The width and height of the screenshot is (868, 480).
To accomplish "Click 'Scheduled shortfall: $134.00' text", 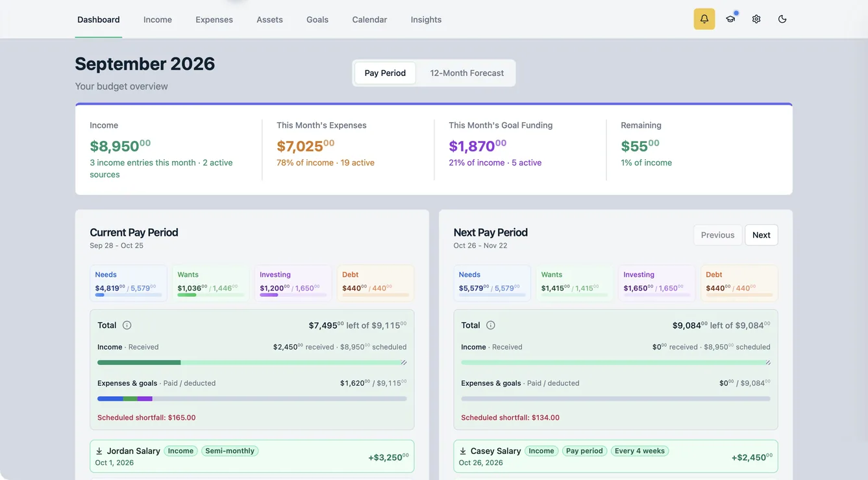I will click(510, 418).
